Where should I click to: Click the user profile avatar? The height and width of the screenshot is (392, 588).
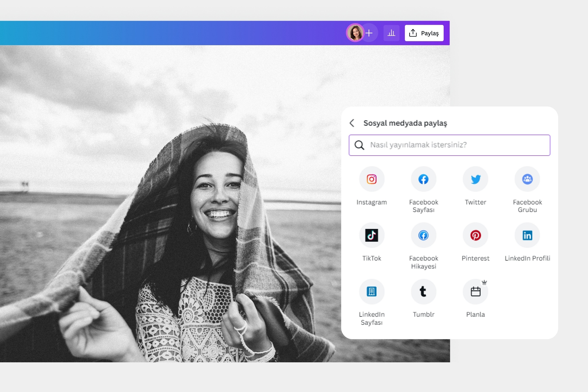tap(355, 33)
